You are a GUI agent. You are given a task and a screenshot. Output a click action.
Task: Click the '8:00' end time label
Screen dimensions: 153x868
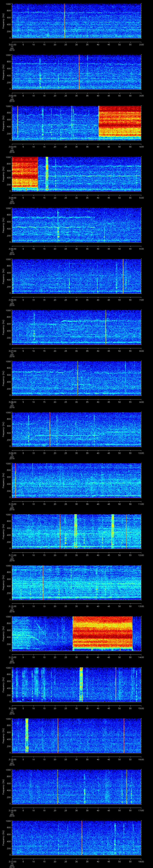pos(141,351)
